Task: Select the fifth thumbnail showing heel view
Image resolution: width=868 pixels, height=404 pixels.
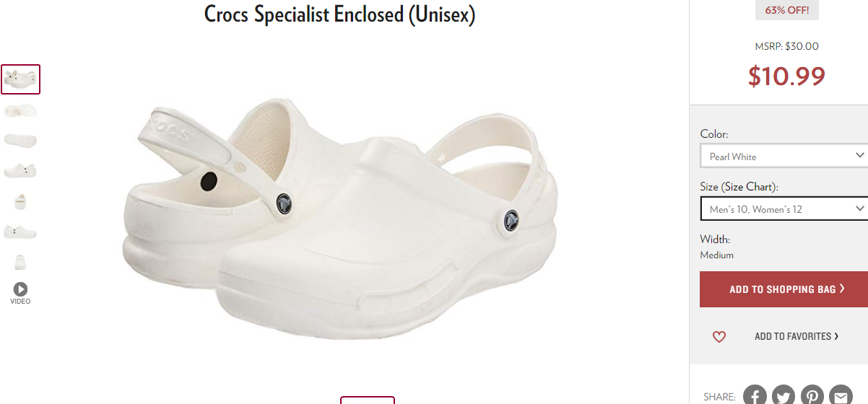Action: [20, 201]
